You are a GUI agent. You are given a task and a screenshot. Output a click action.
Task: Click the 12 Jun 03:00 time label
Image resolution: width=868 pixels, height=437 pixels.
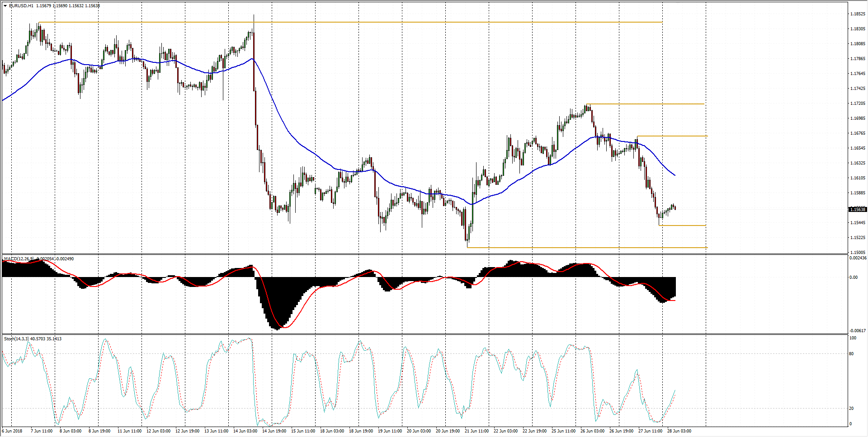pos(158,431)
